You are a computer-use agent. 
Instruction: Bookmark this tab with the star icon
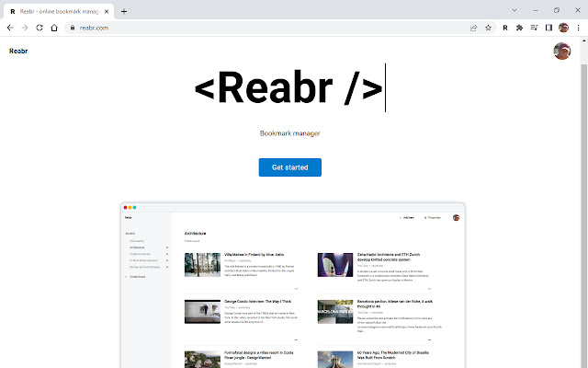click(488, 28)
